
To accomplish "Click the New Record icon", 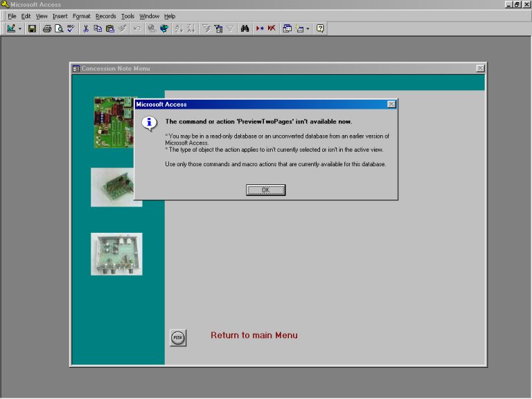I will [260, 28].
